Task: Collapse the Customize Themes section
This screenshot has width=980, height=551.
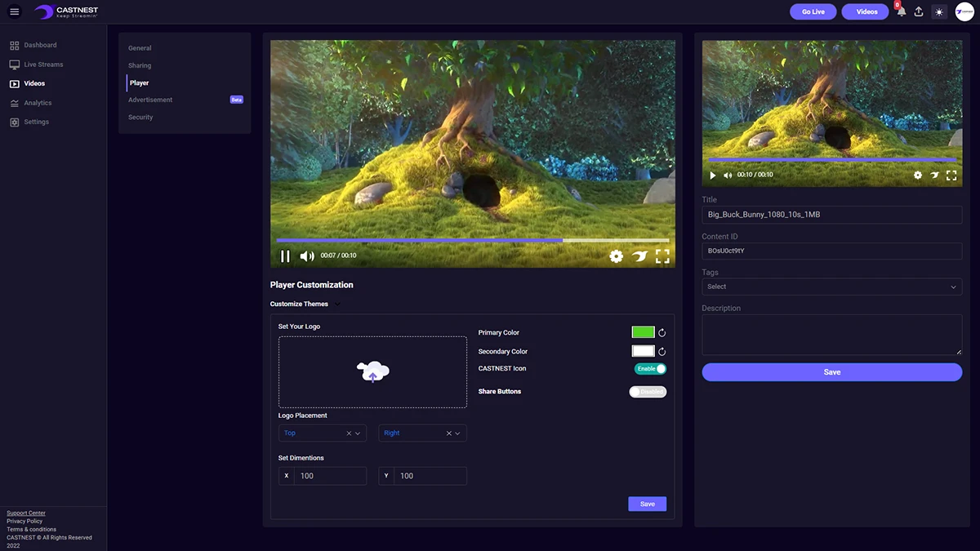Action: click(x=336, y=304)
